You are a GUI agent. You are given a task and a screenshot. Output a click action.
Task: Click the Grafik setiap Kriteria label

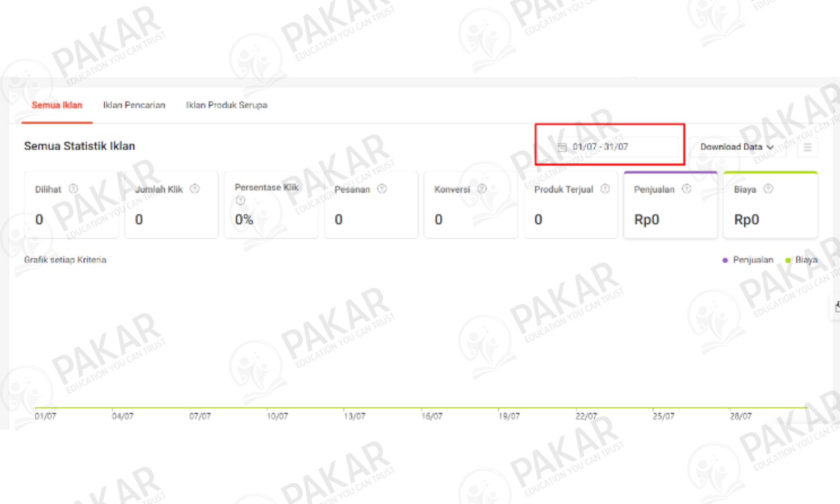click(65, 260)
